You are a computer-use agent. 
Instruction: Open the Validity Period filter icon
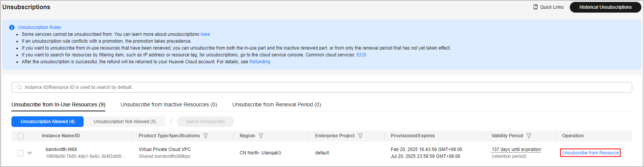(529, 136)
